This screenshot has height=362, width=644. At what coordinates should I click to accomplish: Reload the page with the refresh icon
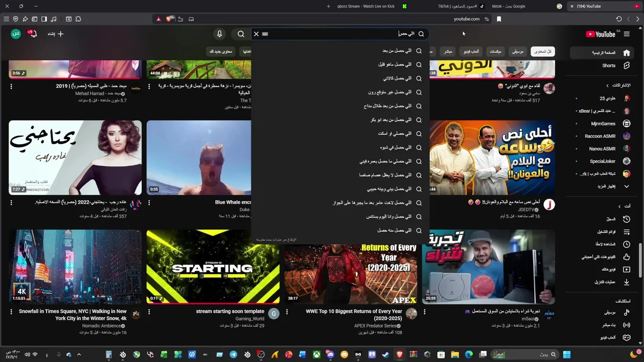619,19
